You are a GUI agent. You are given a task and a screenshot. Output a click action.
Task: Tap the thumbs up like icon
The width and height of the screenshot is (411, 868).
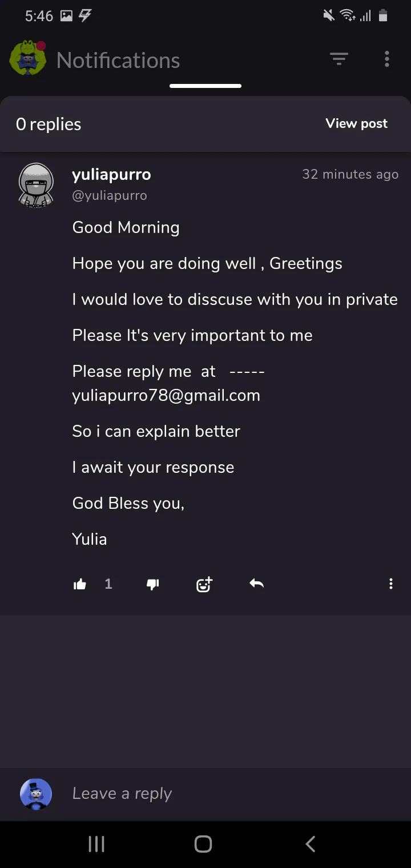point(80,584)
